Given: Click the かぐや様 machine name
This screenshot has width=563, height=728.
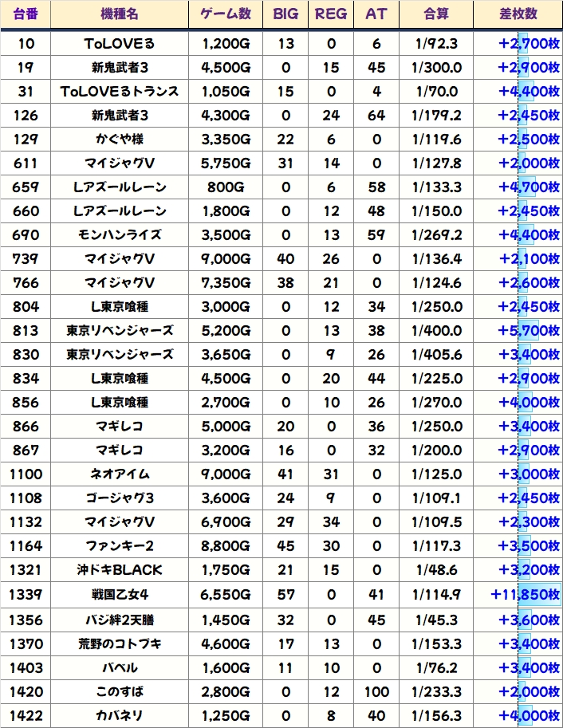Looking at the screenshot, I should pyautogui.click(x=120, y=140).
